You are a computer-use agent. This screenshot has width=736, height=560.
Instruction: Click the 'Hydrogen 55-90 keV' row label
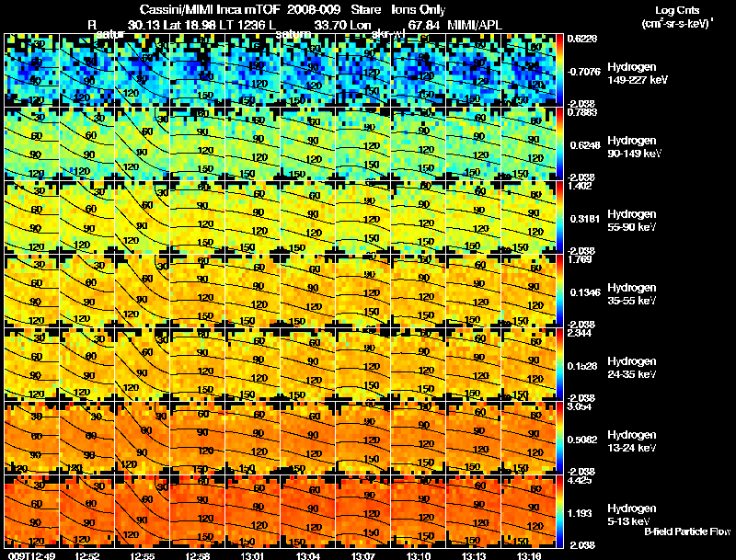[631, 221]
